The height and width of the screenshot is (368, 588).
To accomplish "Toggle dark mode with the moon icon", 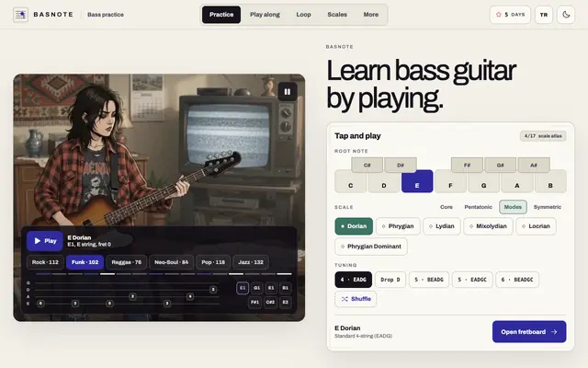I will pos(566,15).
